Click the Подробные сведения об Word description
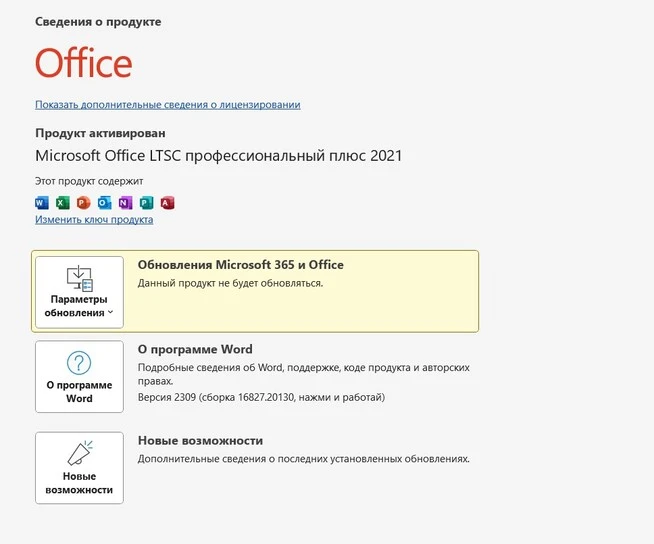654x544 pixels. (x=304, y=374)
